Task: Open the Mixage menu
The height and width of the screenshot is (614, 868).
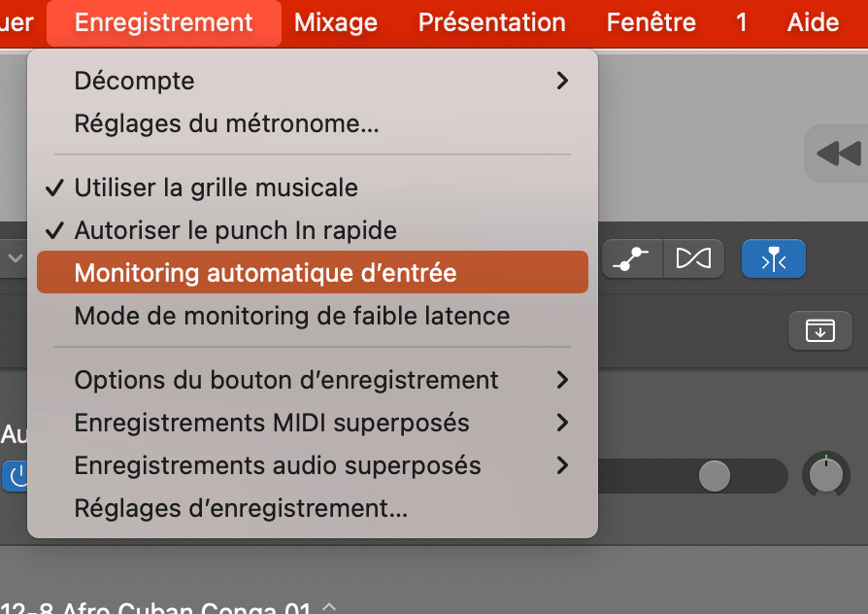Action: point(336,22)
